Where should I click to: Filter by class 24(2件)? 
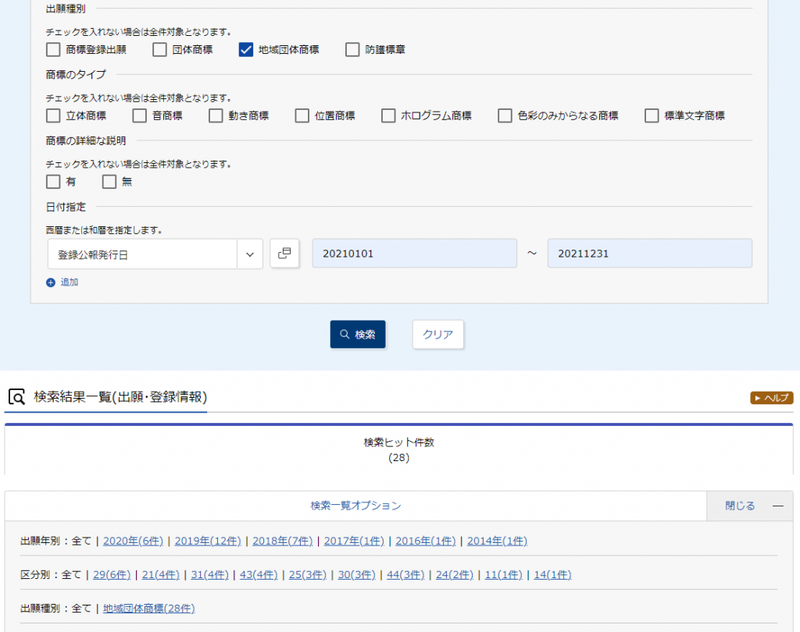[455, 574]
